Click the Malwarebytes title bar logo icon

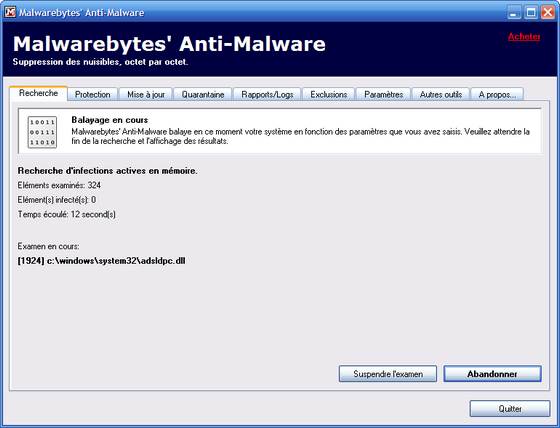click(10, 13)
